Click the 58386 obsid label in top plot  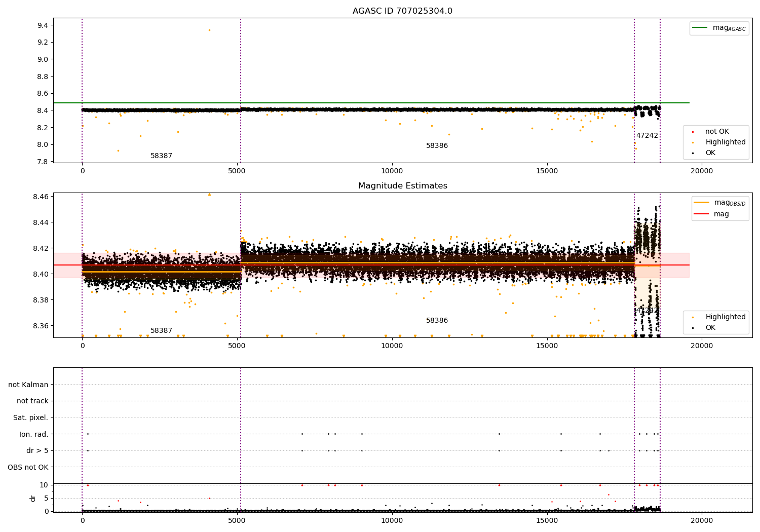point(437,146)
